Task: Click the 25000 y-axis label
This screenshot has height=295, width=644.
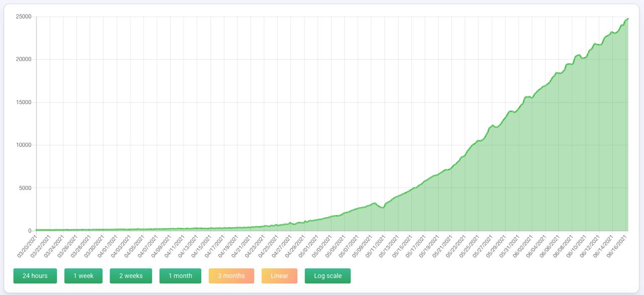Action: tap(24, 17)
